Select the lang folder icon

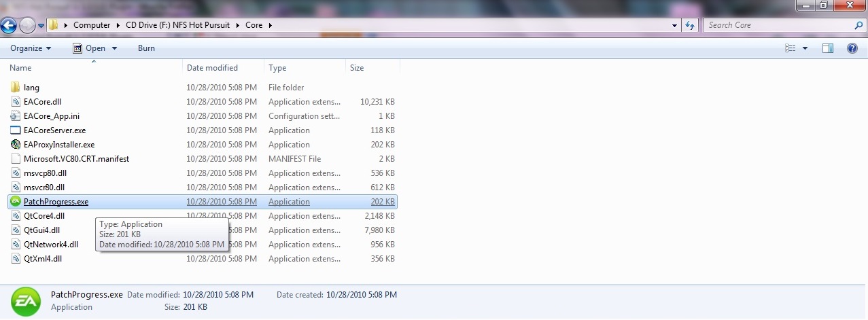16,88
